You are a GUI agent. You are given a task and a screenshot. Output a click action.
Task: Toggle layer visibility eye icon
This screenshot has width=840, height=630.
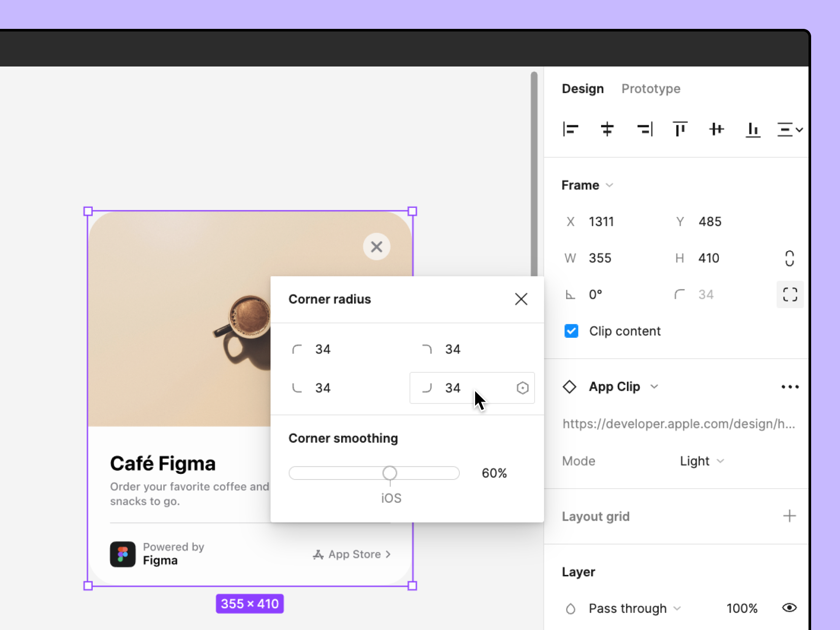pyautogui.click(x=789, y=608)
